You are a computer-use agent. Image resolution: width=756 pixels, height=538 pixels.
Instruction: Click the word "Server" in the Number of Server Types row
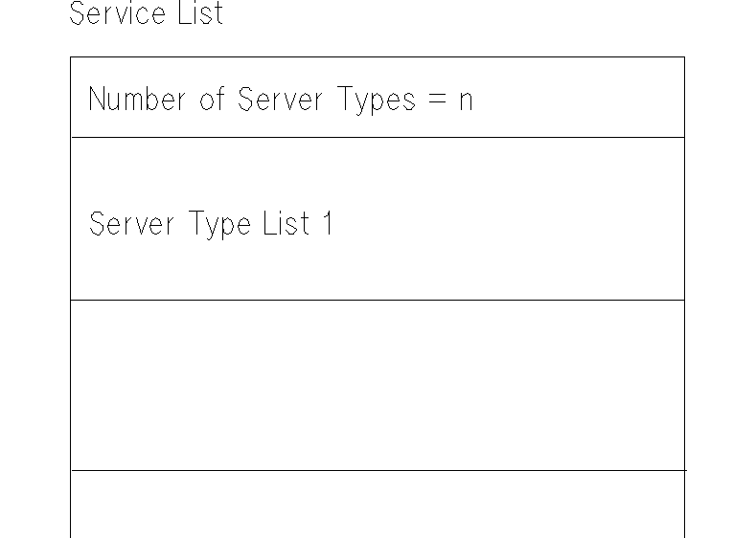click(281, 99)
